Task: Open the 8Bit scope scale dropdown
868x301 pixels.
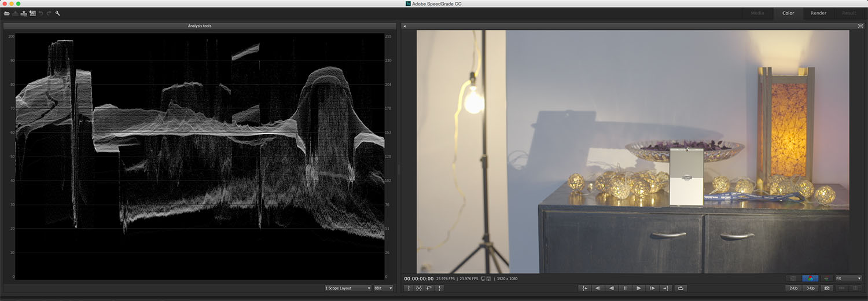Action: point(382,288)
